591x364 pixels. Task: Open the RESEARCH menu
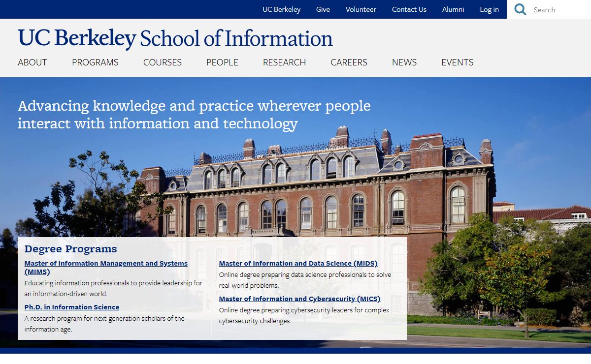284,62
